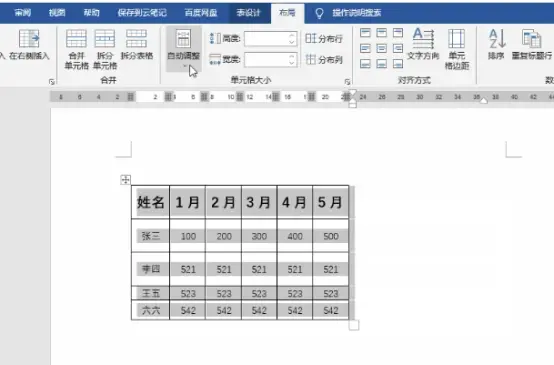Click Merge Cells (合并单元格) icon
This screenshot has width=554, height=365.
point(76,39)
